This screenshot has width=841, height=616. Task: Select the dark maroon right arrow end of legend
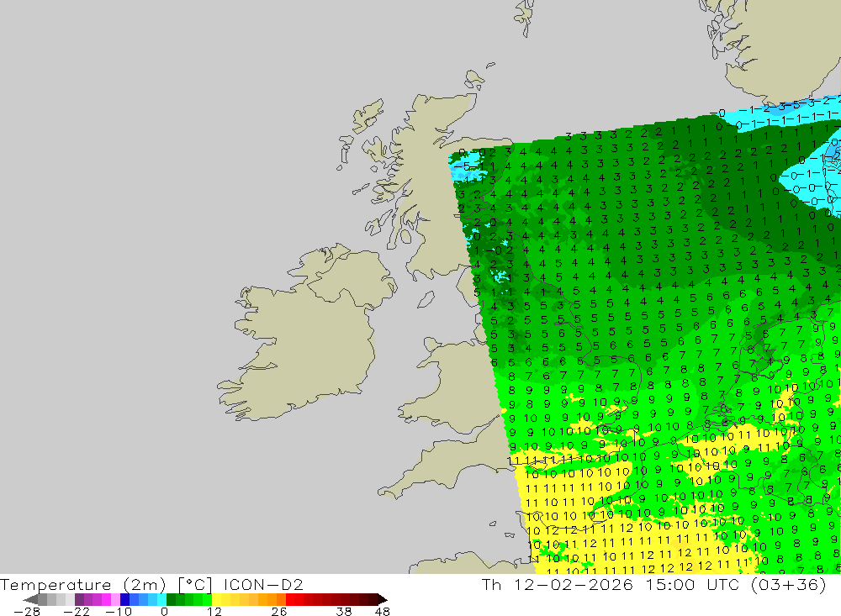click(x=382, y=599)
